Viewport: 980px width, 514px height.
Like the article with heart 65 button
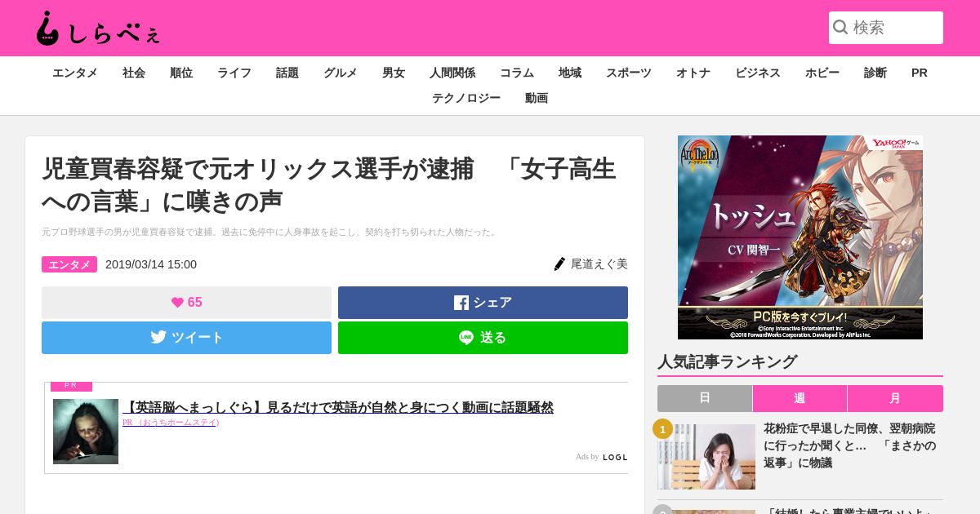tap(186, 303)
